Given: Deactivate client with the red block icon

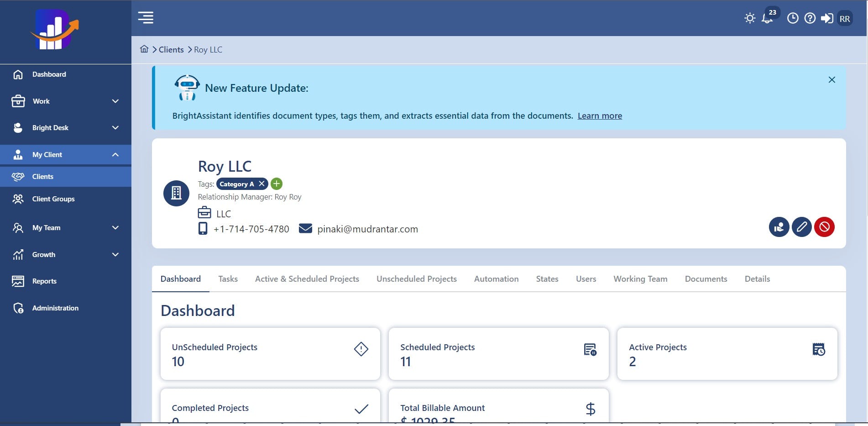Looking at the screenshot, I should (x=824, y=227).
